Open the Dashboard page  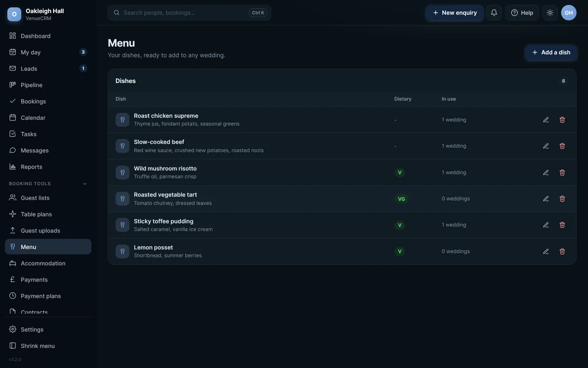(x=48, y=36)
